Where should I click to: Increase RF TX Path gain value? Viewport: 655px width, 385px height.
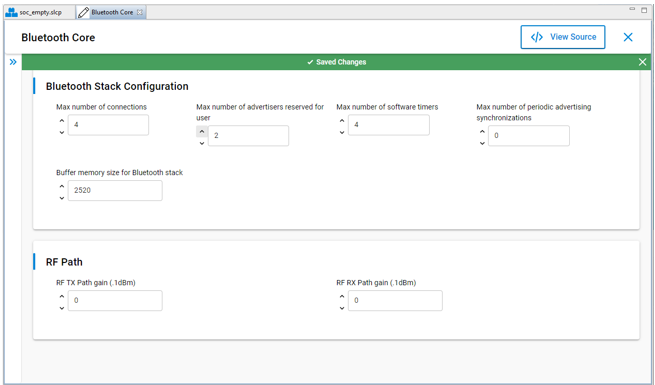pos(62,296)
